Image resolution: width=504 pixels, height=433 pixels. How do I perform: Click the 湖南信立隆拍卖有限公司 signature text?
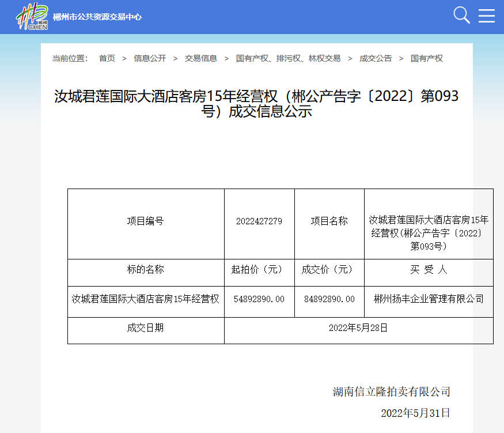[391, 392]
